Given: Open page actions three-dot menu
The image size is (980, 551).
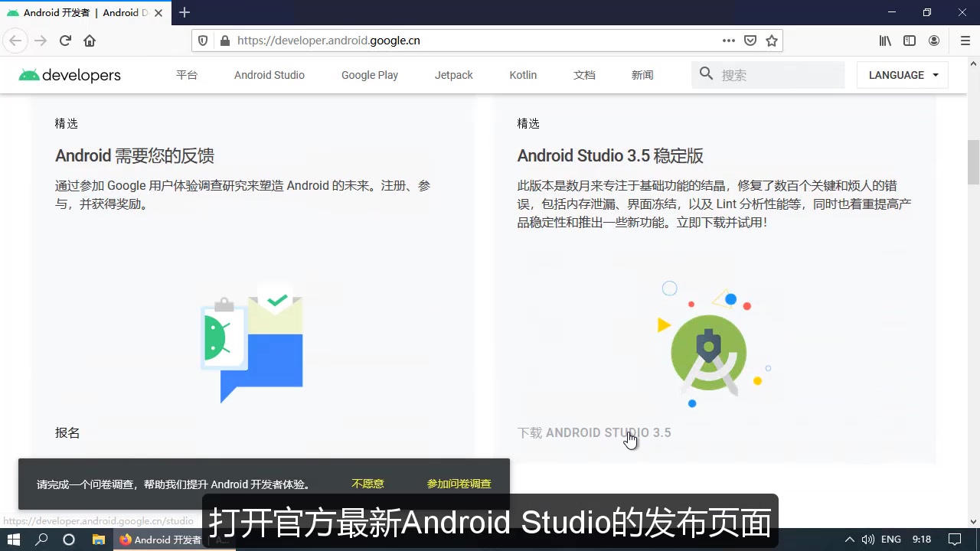Looking at the screenshot, I should click(x=729, y=41).
